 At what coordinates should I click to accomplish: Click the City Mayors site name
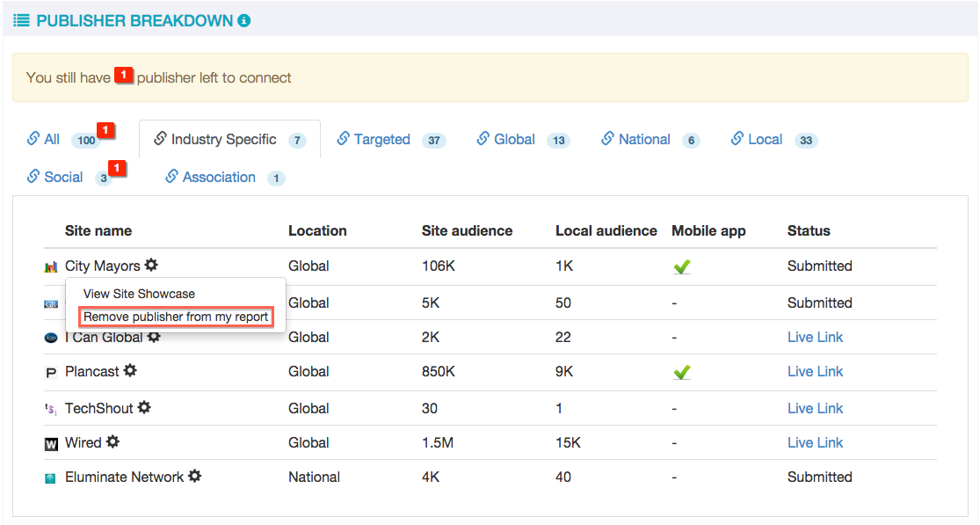click(x=103, y=266)
